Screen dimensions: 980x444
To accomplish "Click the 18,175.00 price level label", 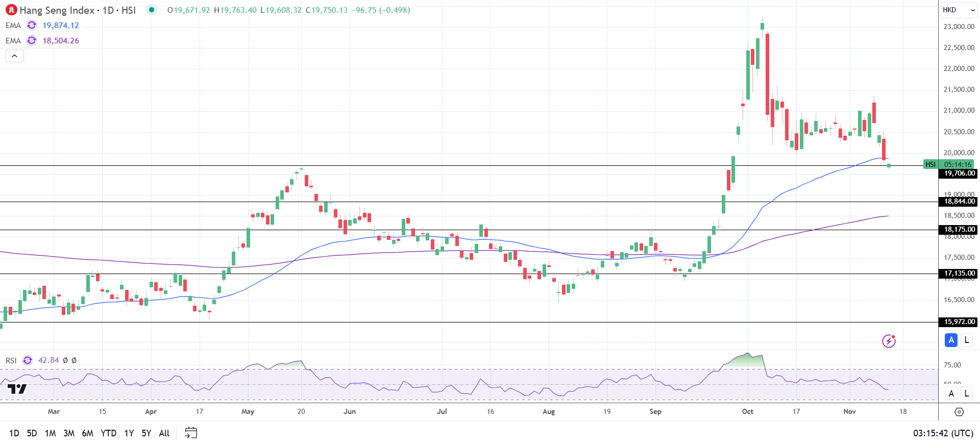I will tap(959, 230).
